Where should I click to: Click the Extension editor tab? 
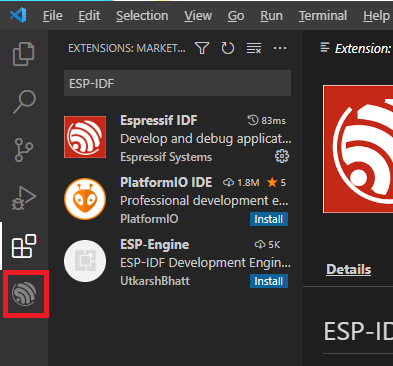[x=356, y=49]
